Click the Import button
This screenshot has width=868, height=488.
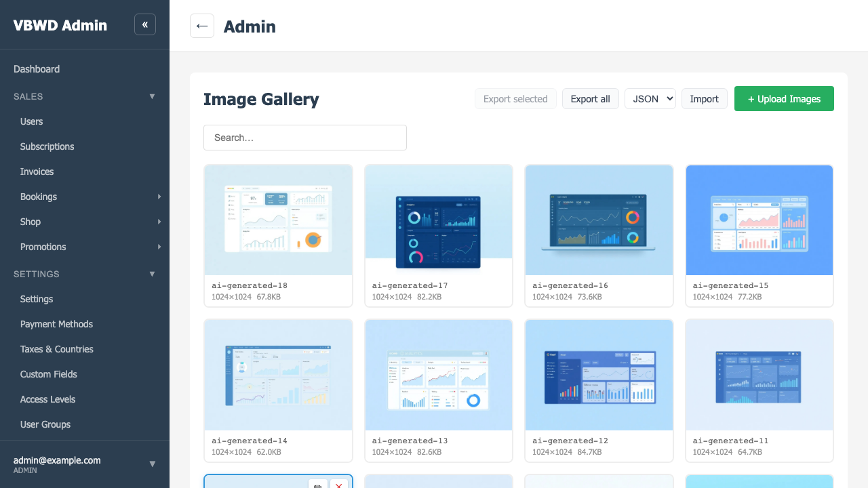click(x=704, y=98)
